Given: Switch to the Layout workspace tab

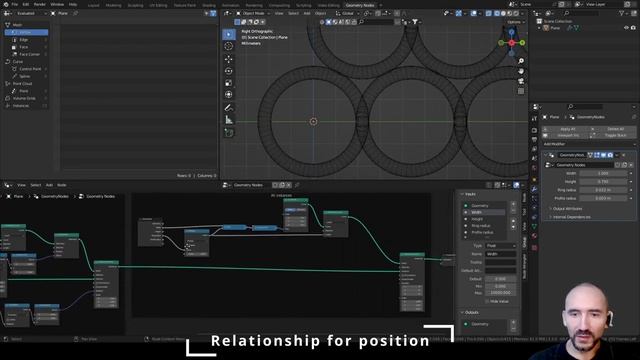Looking at the screenshot, I should 93,5.
